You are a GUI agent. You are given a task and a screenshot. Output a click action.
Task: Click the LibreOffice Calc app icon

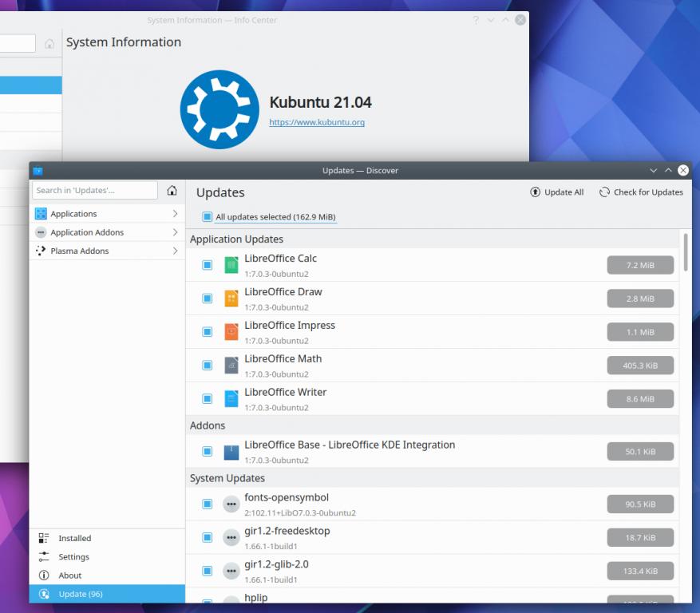coord(231,265)
